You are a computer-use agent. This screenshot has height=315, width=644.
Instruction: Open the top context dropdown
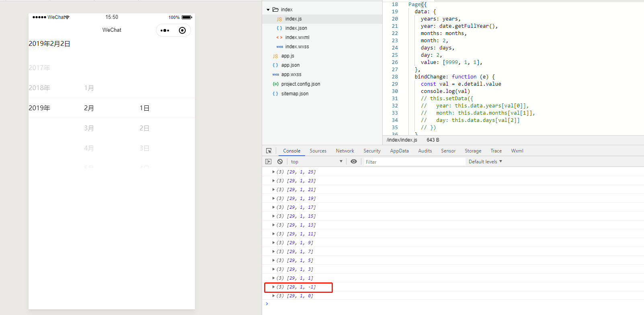[316, 162]
